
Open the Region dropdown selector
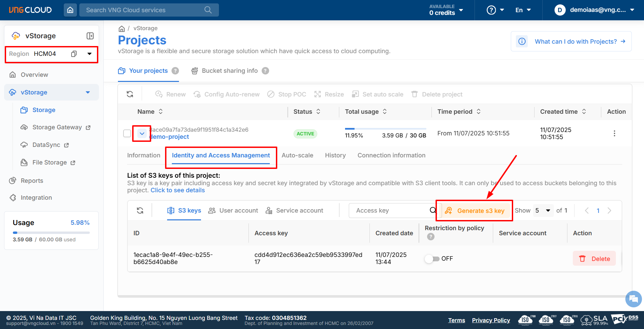[x=89, y=54]
